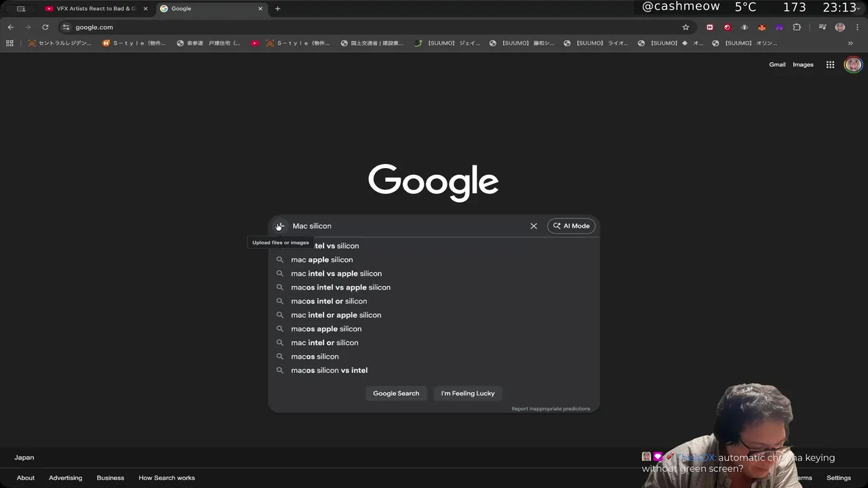Open the Advertising footer link
Viewport: 868px width, 488px height.
65,478
